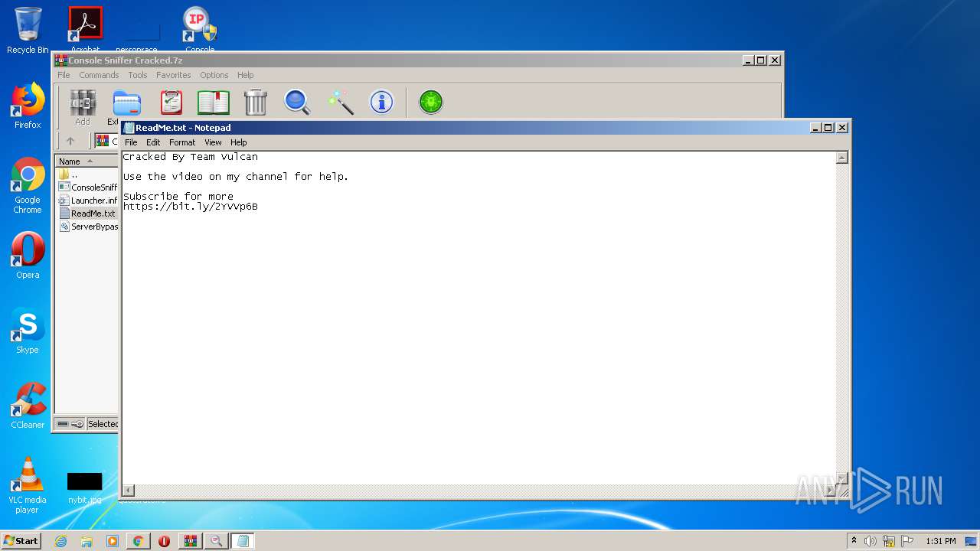
Task: Open Options menu in WinRAR
Action: click(214, 75)
